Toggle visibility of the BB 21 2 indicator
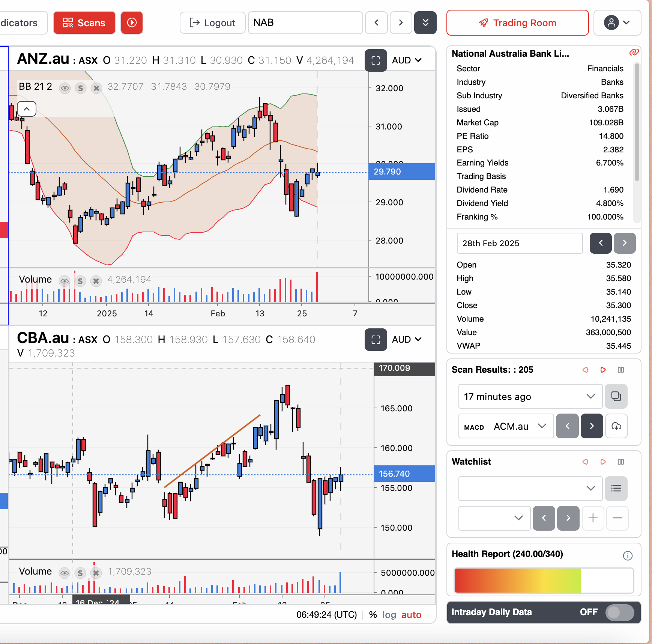 [x=65, y=88]
